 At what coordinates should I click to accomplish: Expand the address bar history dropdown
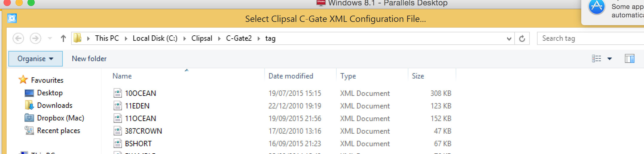pyautogui.click(x=509, y=39)
